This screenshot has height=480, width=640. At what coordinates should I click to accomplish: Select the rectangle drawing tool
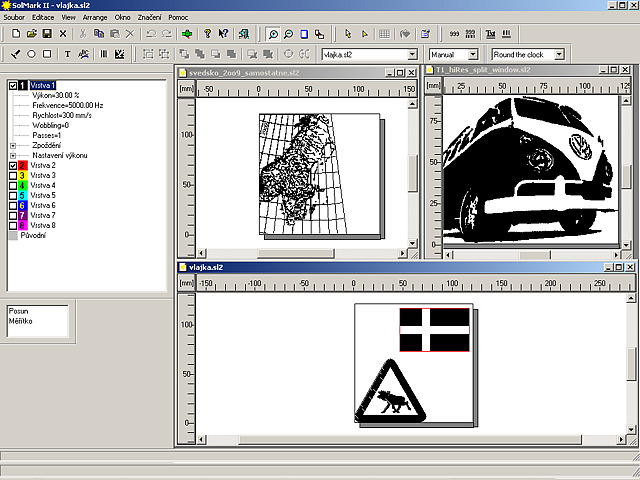coord(47,54)
